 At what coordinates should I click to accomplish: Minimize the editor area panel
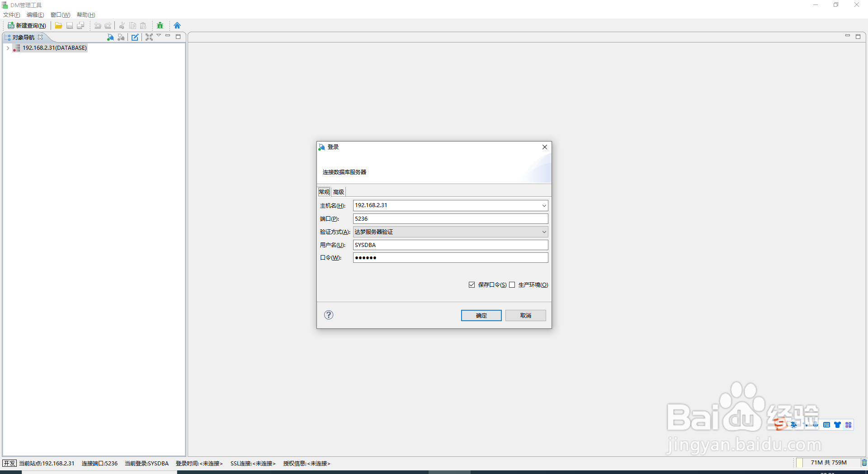[848, 36]
